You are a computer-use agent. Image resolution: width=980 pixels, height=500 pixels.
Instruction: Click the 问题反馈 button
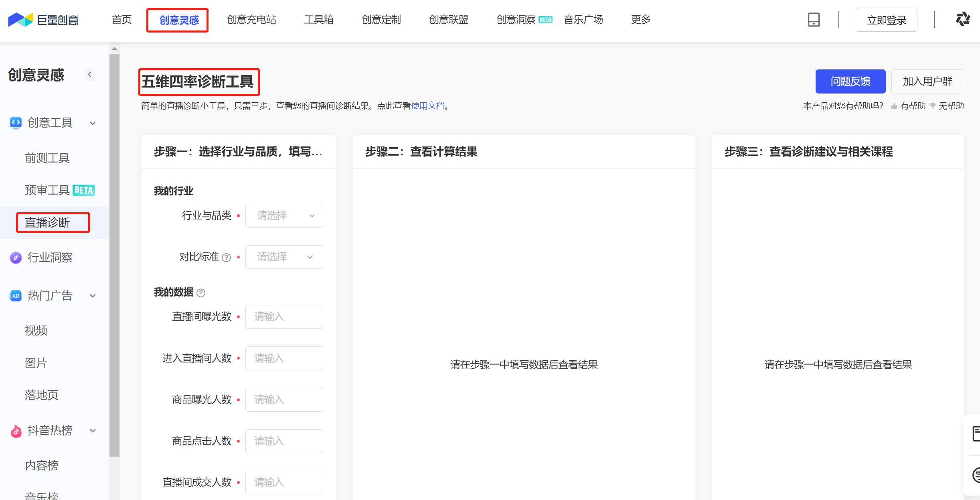[x=850, y=81]
